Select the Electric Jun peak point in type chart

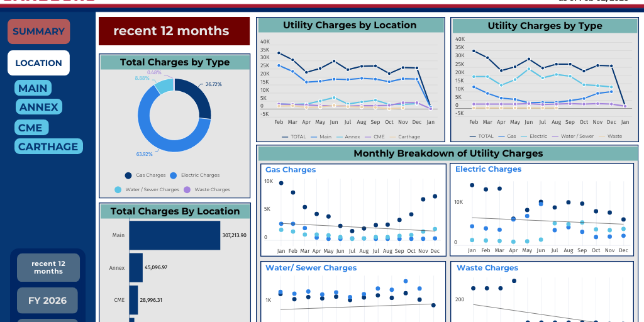(x=528, y=69)
